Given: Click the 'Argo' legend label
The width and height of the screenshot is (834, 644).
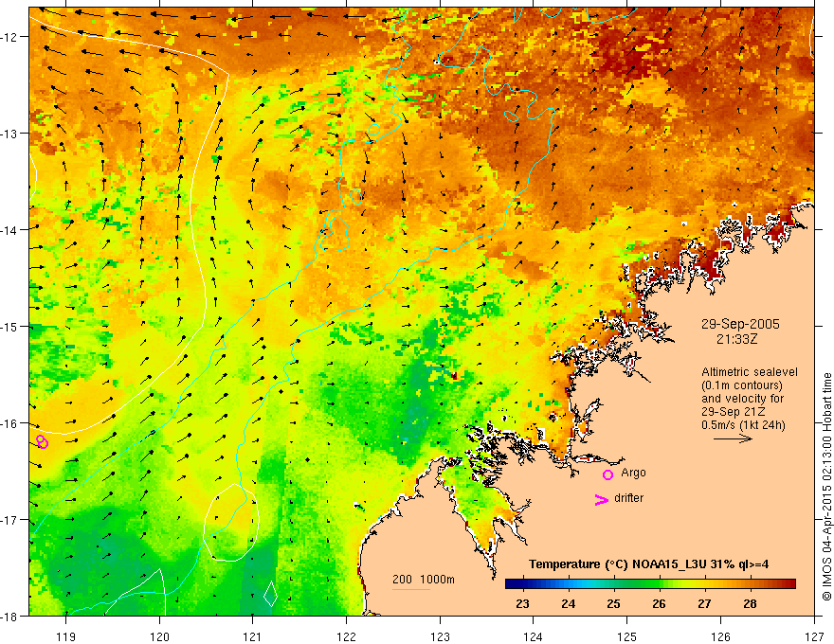Looking at the screenshot, I should [633, 473].
